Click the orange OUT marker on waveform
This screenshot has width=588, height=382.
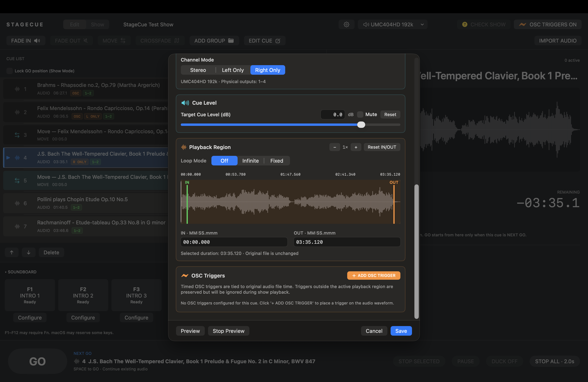click(x=394, y=202)
